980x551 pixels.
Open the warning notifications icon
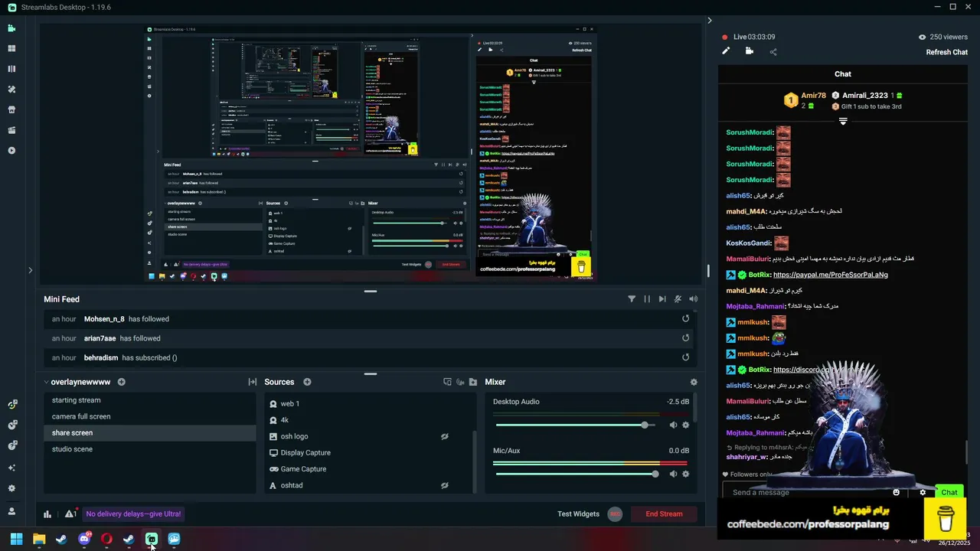click(70, 514)
